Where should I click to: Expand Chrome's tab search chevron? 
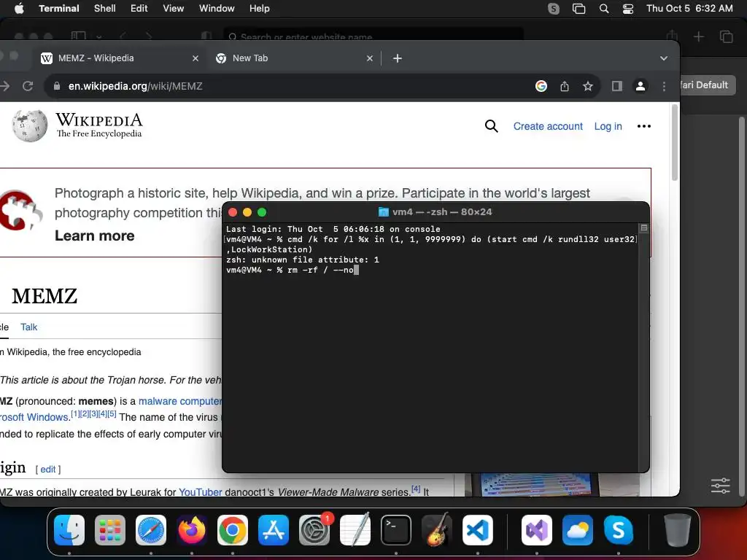pos(664,58)
